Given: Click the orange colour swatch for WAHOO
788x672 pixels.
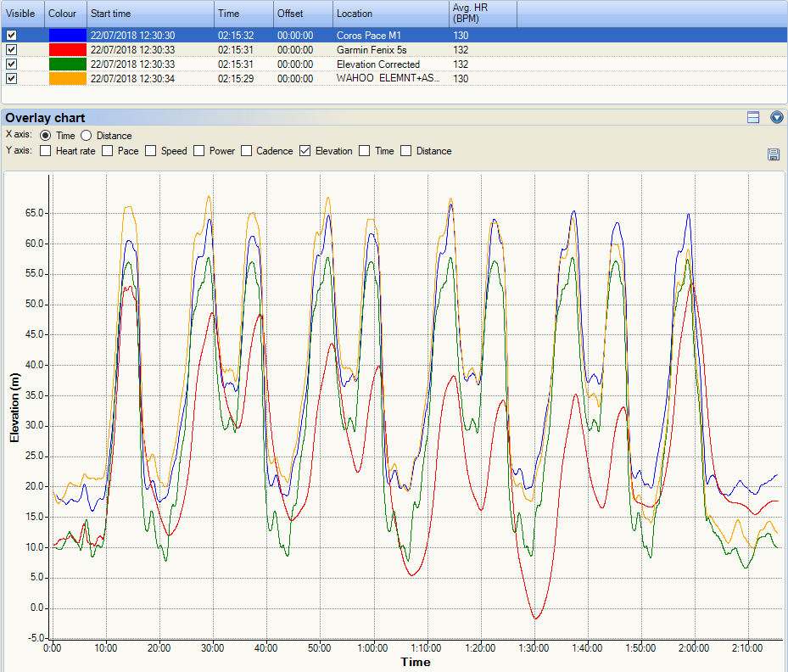Looking at the screenshot, I should tap(67, 78).
